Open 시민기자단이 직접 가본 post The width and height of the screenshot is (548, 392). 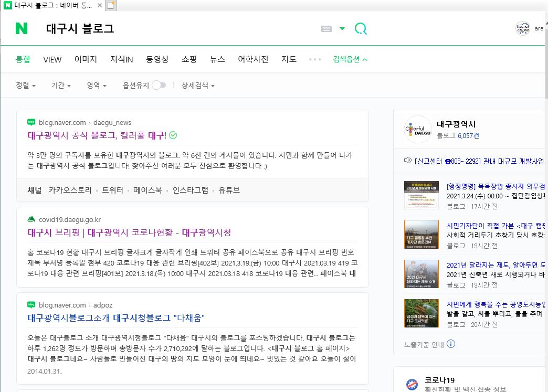pyautogui.click(x=496, y=226)
